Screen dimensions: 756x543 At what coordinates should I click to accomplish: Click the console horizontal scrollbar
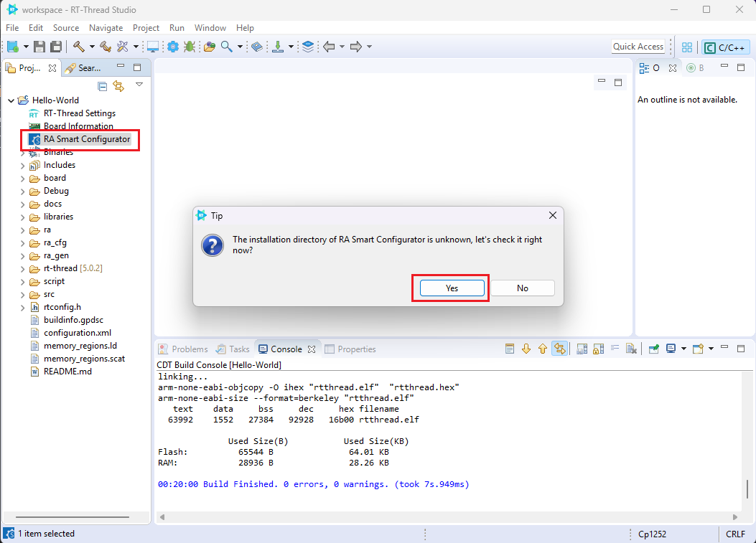pos(445,517)
